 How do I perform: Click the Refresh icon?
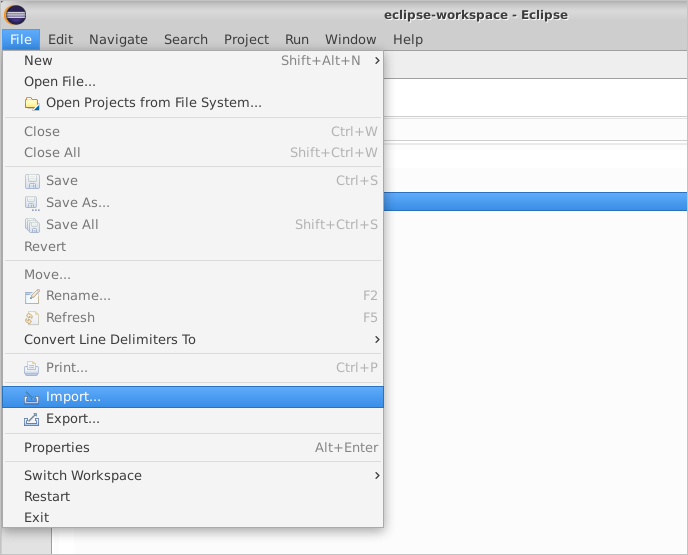(x=32, y=318)
